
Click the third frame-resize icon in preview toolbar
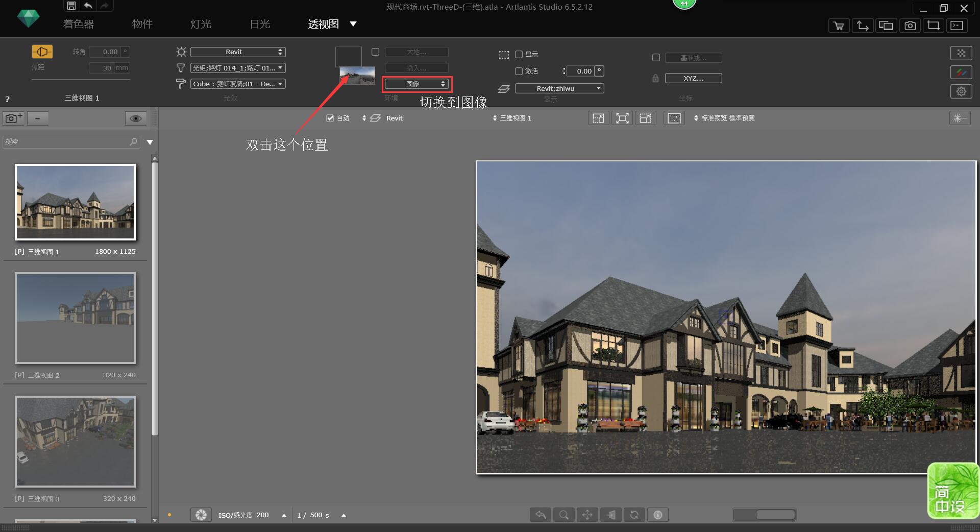(x=646, y=118)
